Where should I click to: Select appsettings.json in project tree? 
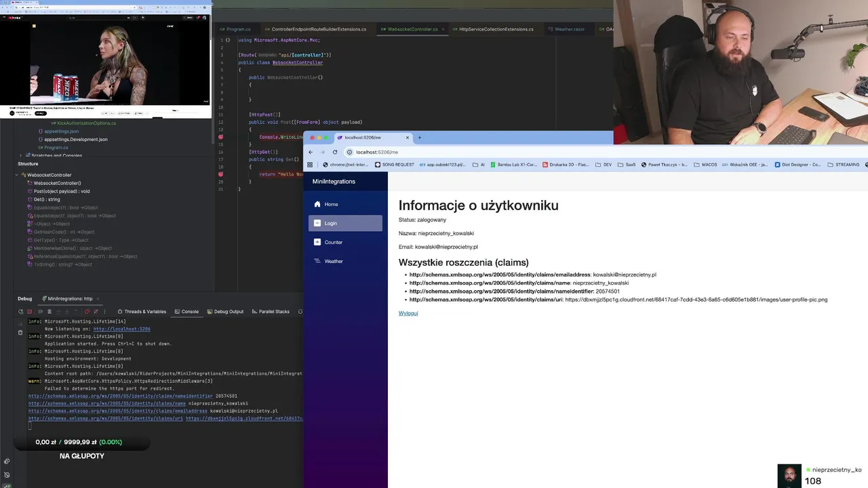58,131
